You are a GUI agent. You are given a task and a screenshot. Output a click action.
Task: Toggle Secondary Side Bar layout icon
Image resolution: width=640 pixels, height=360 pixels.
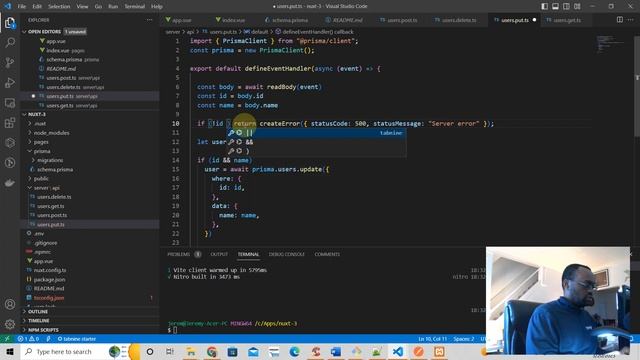pyautogui.click(x=567, y=6)
